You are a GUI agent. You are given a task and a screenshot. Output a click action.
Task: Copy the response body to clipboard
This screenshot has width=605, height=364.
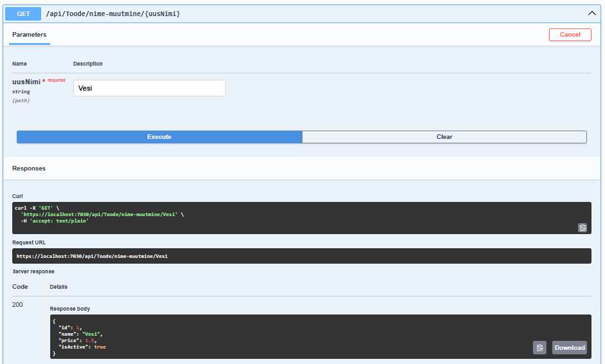pos(539,347)
